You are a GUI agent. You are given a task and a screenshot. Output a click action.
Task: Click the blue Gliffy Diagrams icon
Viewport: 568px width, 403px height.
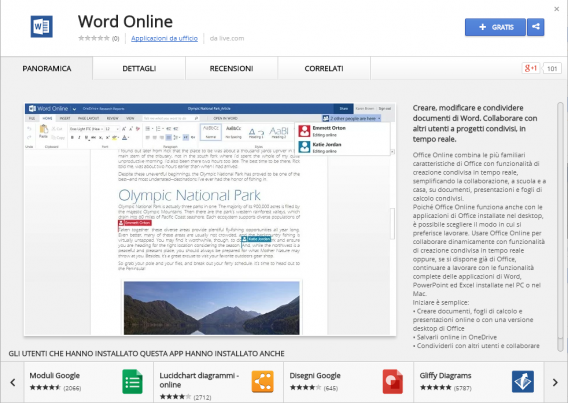click(523, 381)
